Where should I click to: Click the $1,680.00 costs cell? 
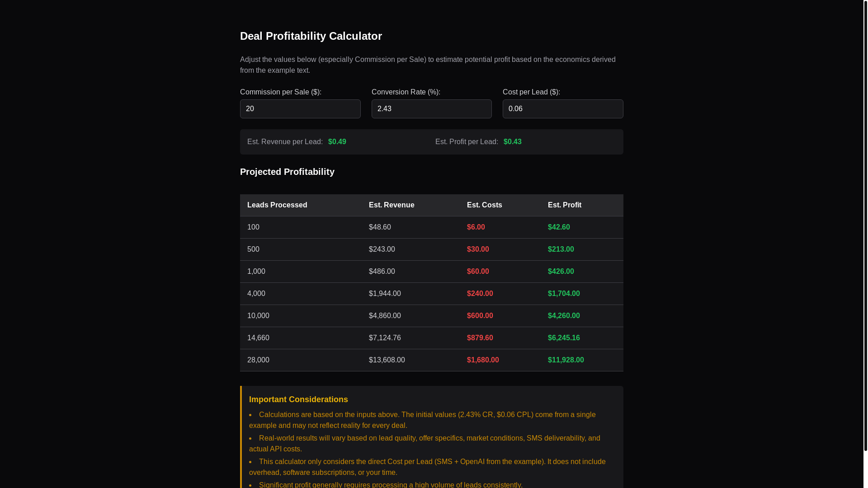[500, 360]
